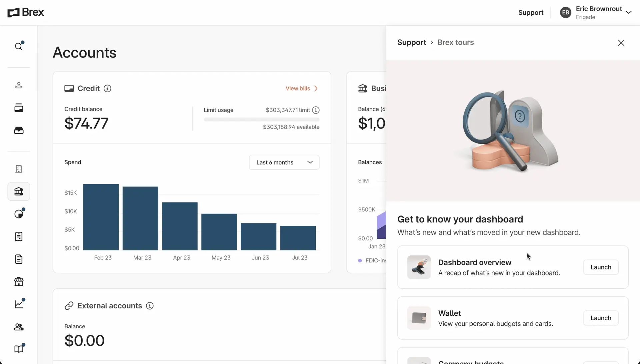Click the Feb 23 spend bar

pyautogui.click(x=101, y=217)
